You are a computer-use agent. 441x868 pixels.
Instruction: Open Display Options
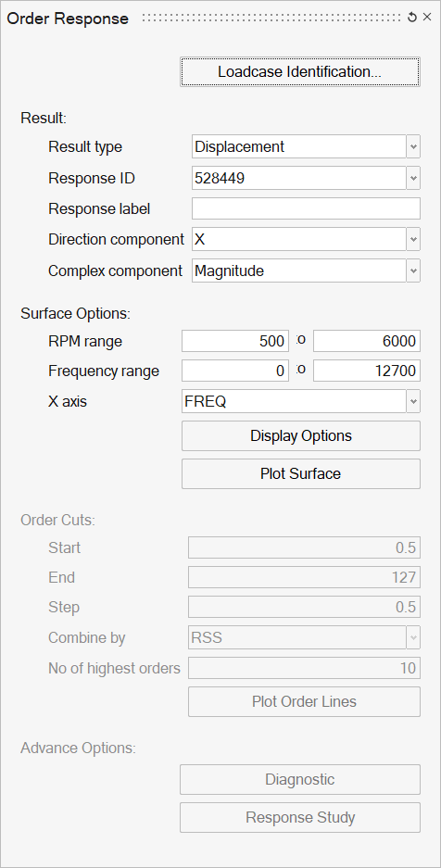301,435
